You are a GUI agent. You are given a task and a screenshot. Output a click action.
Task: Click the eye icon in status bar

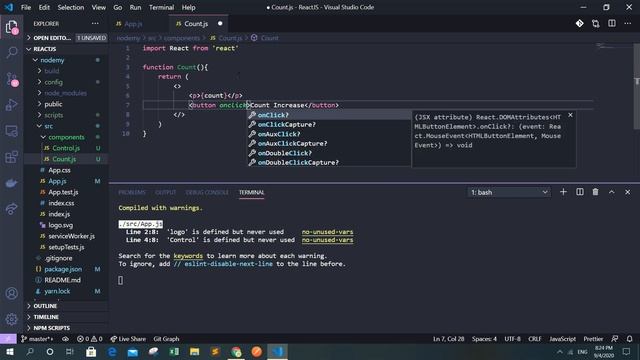click(x=65, y=339)
